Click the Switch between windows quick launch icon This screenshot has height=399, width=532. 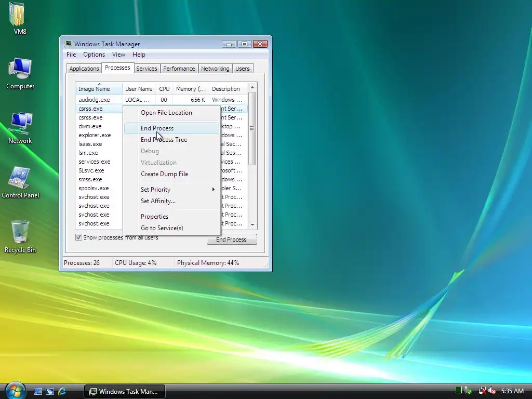(50, 391)
